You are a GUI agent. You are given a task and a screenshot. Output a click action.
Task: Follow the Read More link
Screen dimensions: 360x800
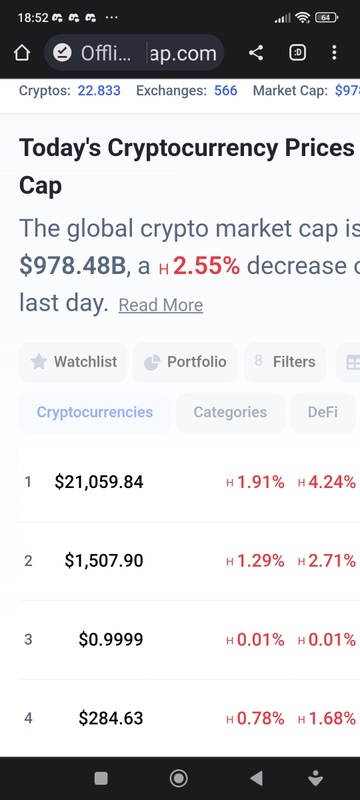(161, 305)
